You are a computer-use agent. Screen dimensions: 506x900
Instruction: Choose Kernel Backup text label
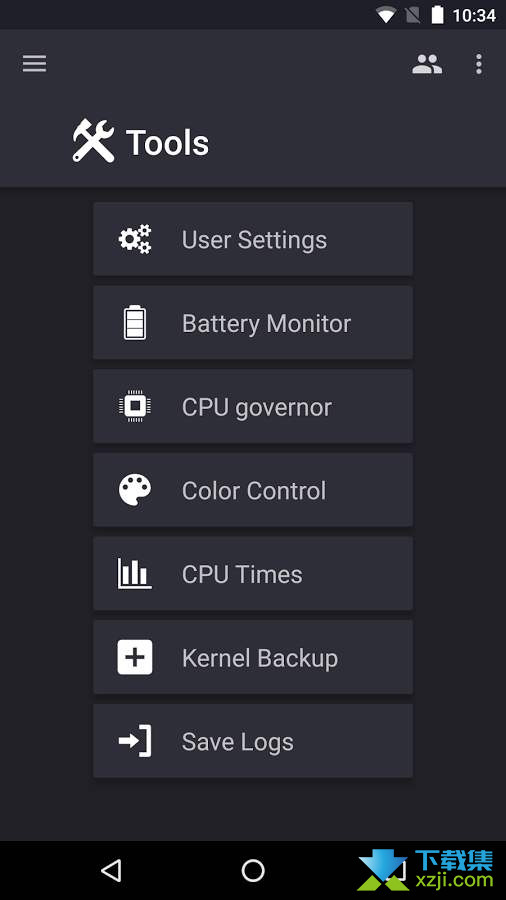pyautogui.click(x=260, y=658)
